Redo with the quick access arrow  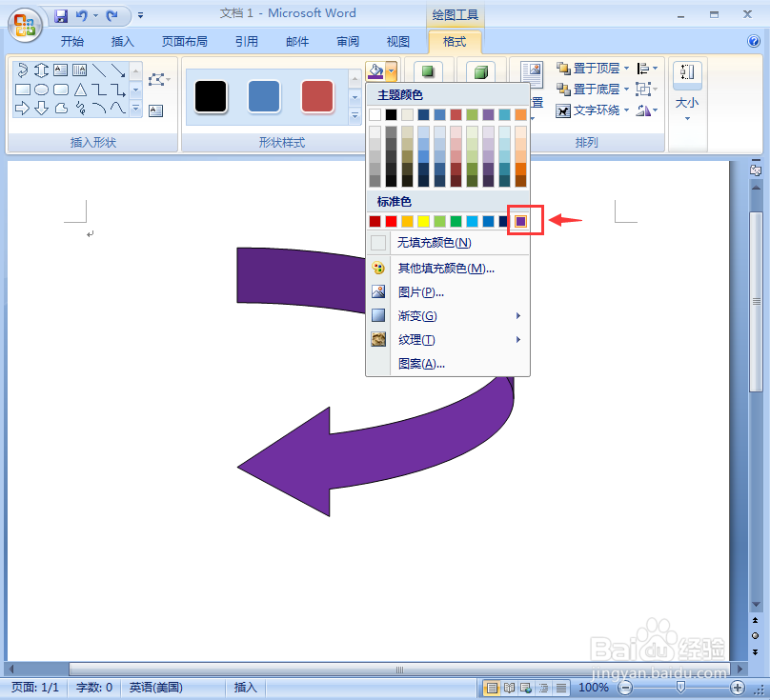(x=111, y=16)
